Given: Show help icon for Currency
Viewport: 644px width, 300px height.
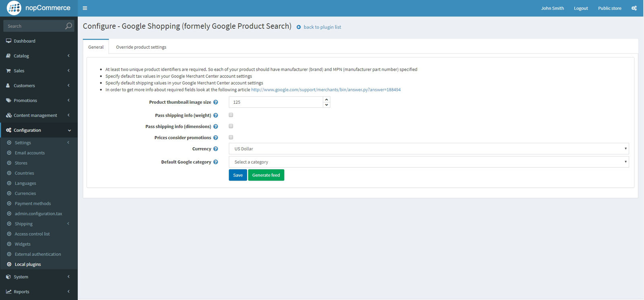Looking at the screenshot, I should [216, 149].
